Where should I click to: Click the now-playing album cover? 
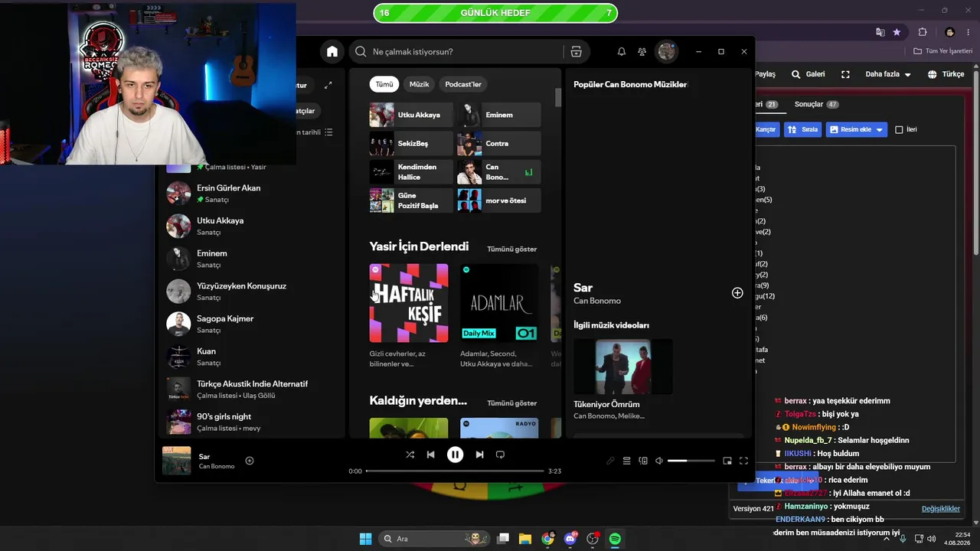click(x=176, y=461)
